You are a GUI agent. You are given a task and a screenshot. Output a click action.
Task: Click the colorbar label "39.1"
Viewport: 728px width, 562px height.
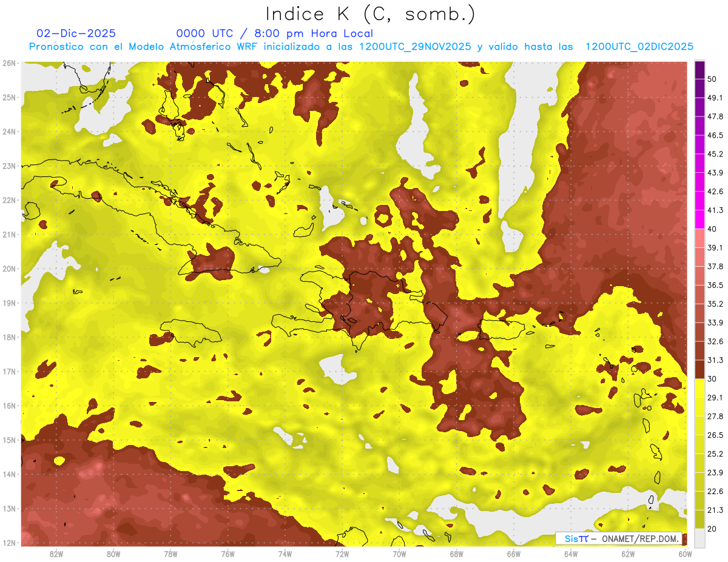pos(715,247)
